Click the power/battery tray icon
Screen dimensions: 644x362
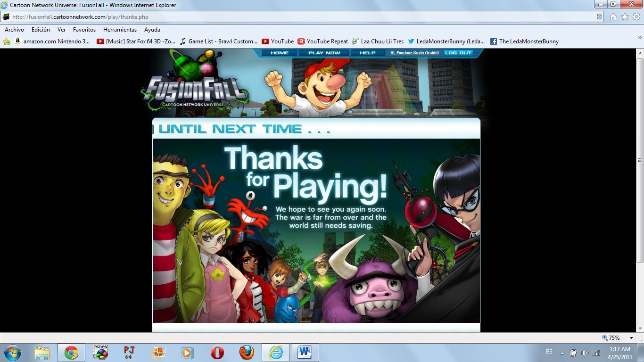[574, 353]
